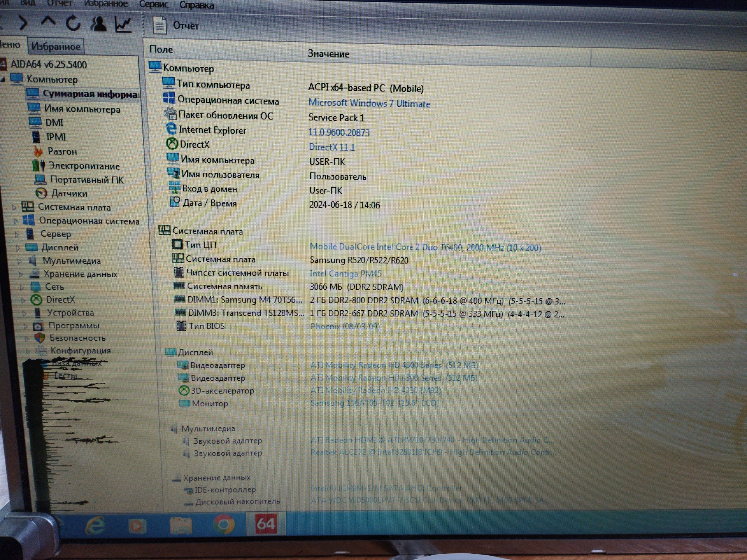Collapse the Компьютер tree node
The height and width of the screenshot is (560, 747).
click(x=3, y=80)
